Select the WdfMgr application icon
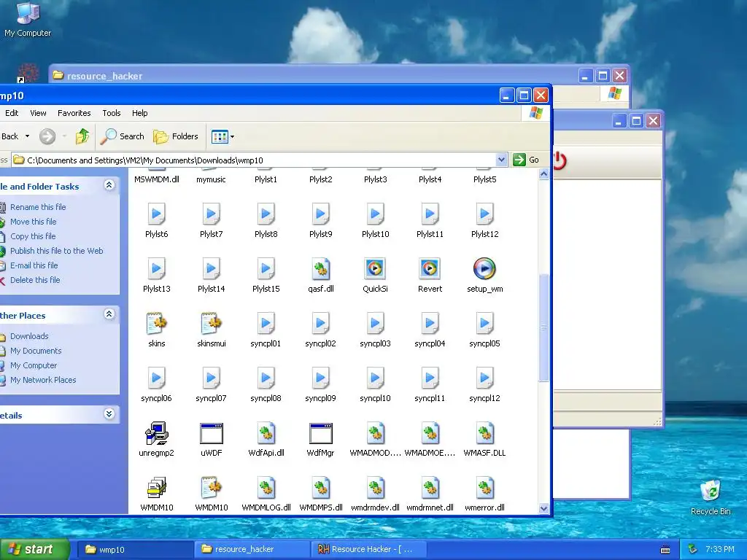 pyautogui.click(x=321, y=433)
